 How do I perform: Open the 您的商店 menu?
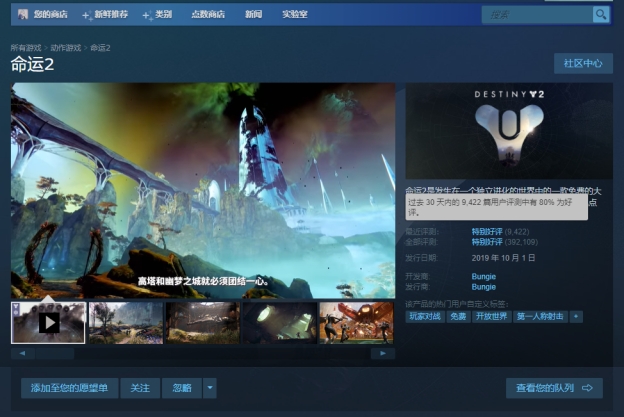point(50,14)
